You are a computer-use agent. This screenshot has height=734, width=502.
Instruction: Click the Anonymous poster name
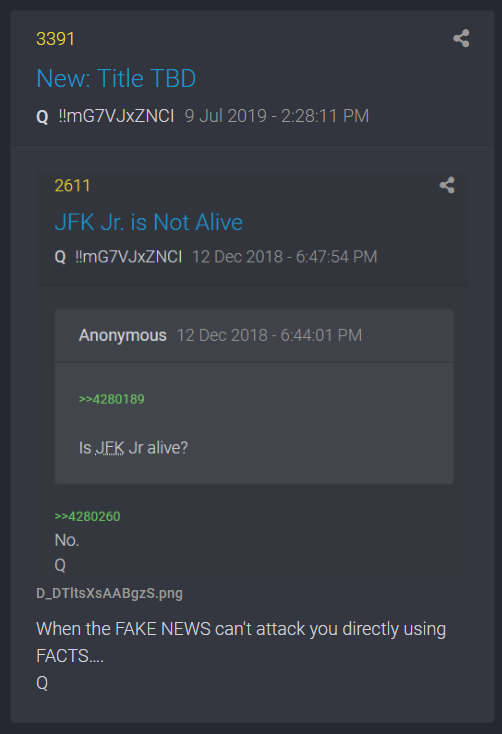pos(123,335)
